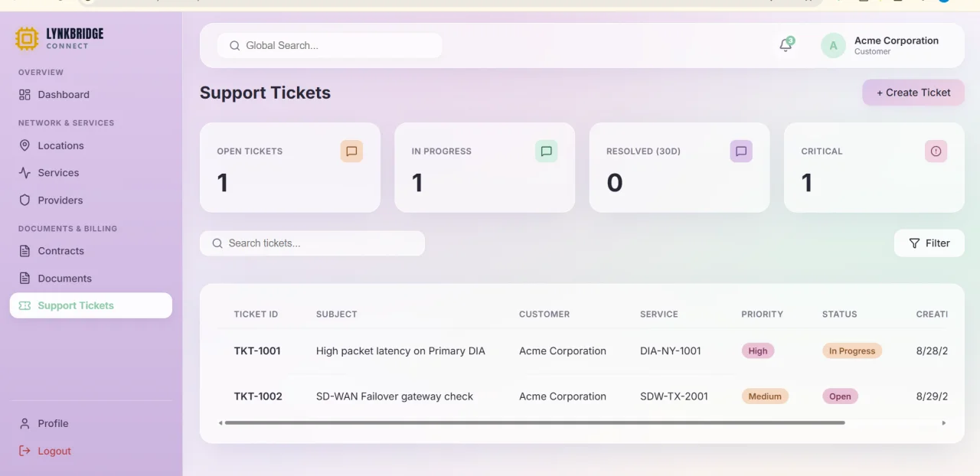Image resolution: width=980 pixels, height=476 pixels.
Task: Click the High priority badge
Action: [758, 351]
